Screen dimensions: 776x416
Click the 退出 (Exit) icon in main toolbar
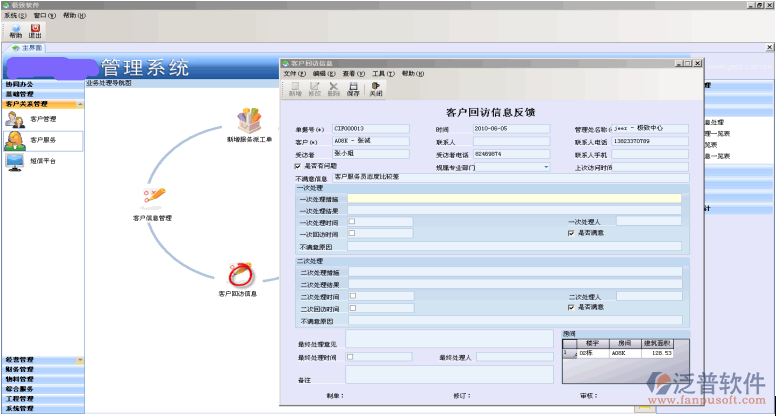(36, 30)
